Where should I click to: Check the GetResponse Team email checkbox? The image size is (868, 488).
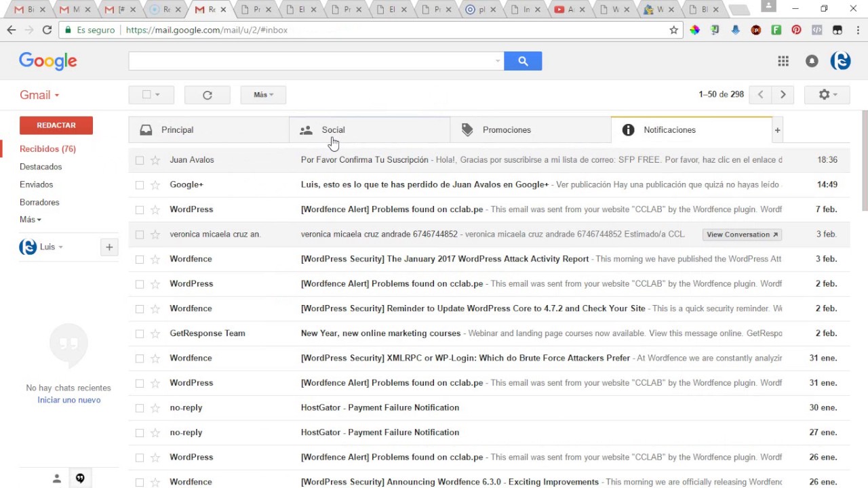tap(140, 333)
